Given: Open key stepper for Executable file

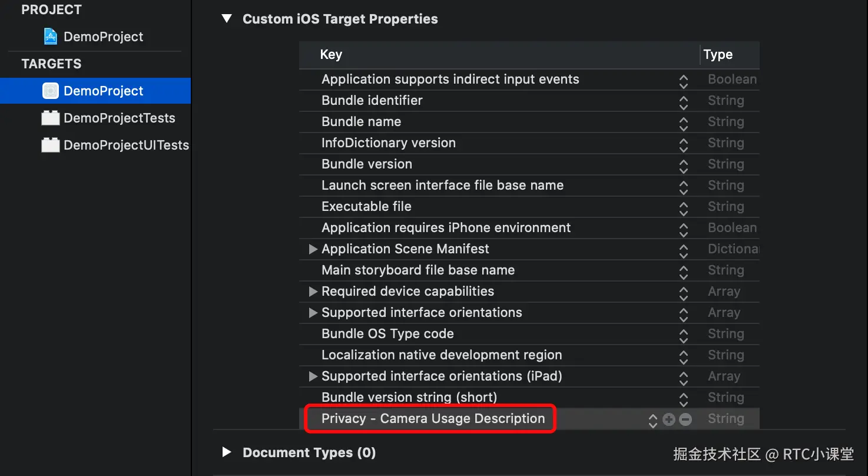Looking at the screenshot, I should tap(683, 207).
